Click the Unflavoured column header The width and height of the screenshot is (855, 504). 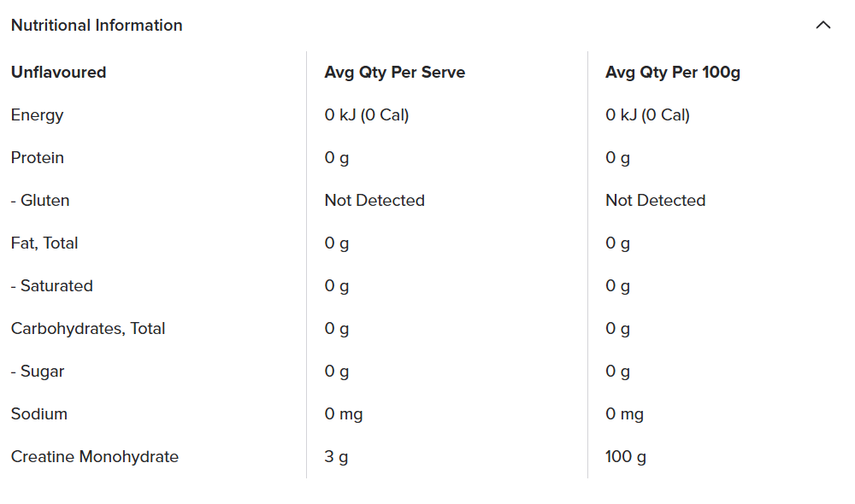click(x=58, y=73)
